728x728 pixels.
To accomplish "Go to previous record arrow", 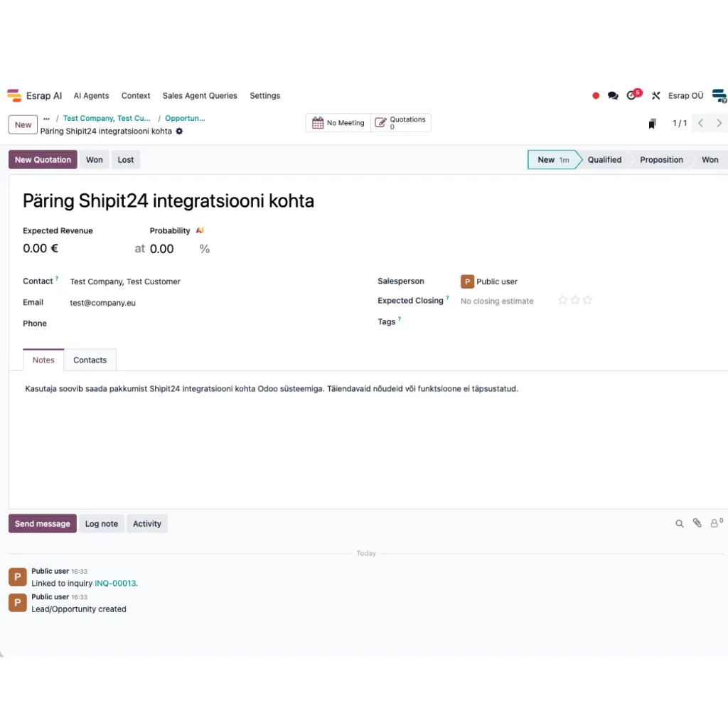I will (x=700, y=123).
